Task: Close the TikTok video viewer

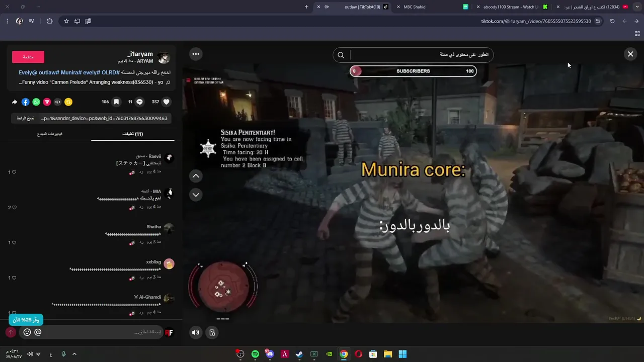Action: tap(630, 54)
